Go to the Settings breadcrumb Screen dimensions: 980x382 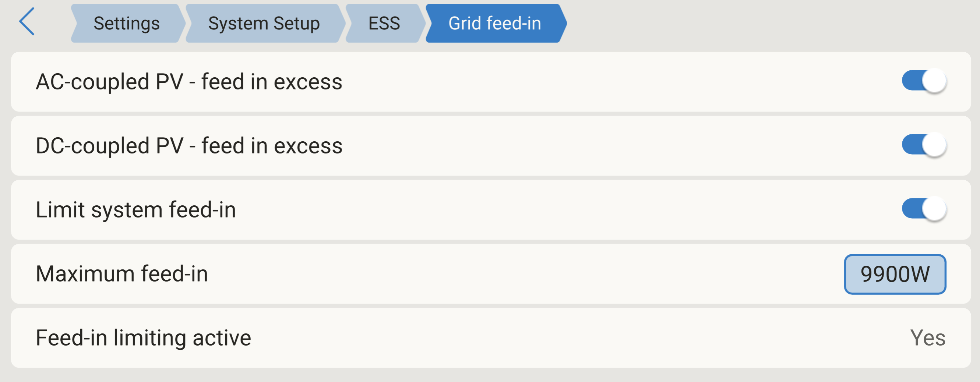[x=126, y=24]
